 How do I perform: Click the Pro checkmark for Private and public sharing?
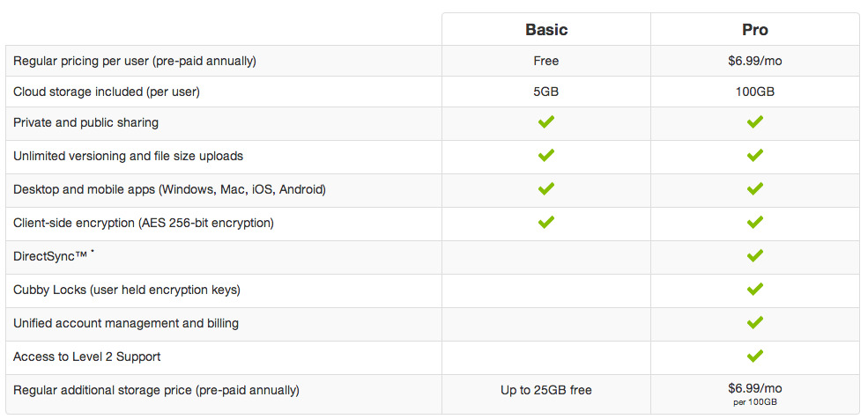pos(754,122)
